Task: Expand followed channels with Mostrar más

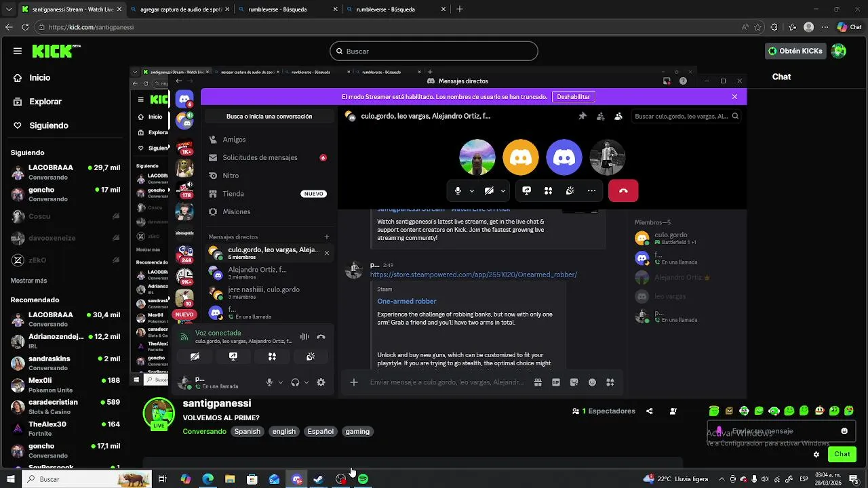Action: click(29, 281)
